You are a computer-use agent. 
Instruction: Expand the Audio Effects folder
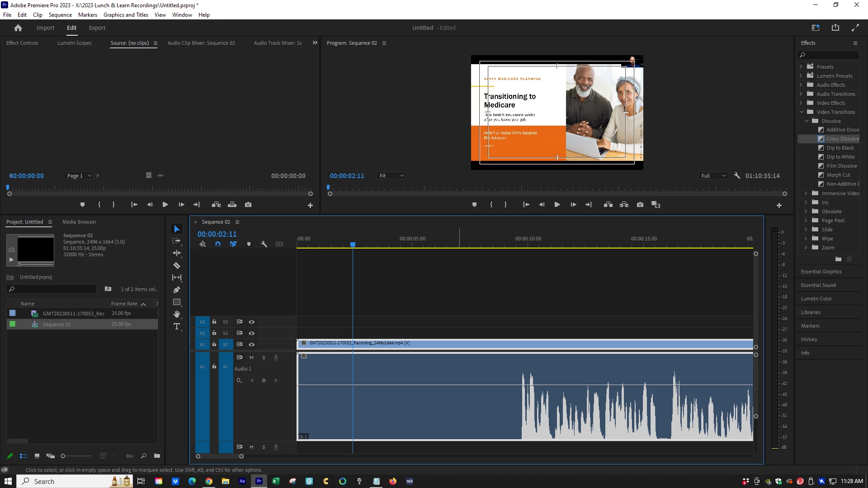[801, 85]
